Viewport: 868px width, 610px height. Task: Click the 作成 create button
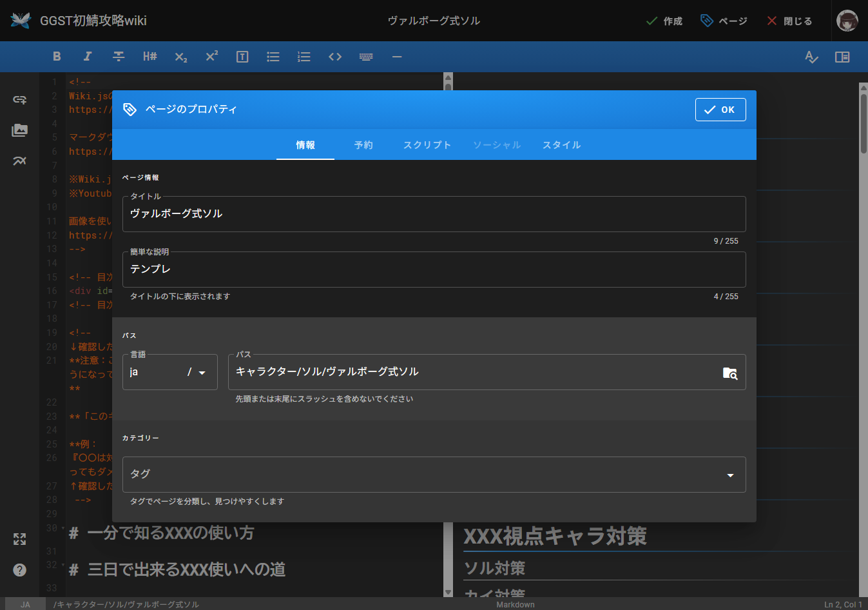coord(664,21)
